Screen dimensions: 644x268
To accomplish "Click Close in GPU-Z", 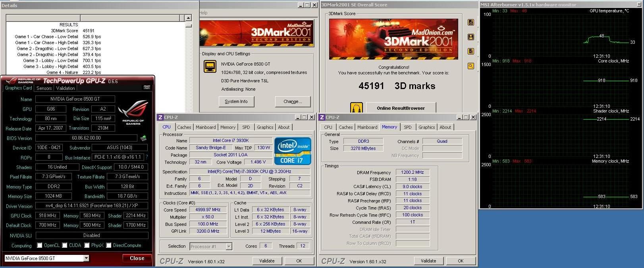I will [137, 258].
